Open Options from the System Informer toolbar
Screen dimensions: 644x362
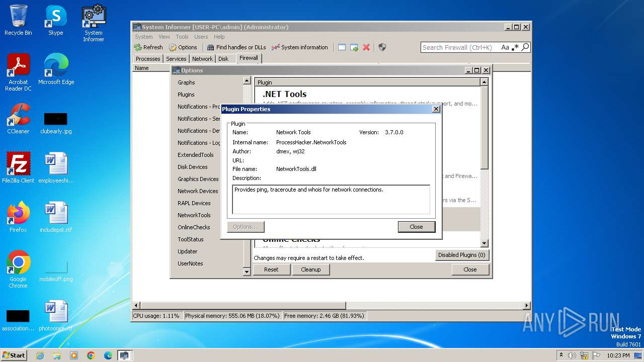coord(183,47)
